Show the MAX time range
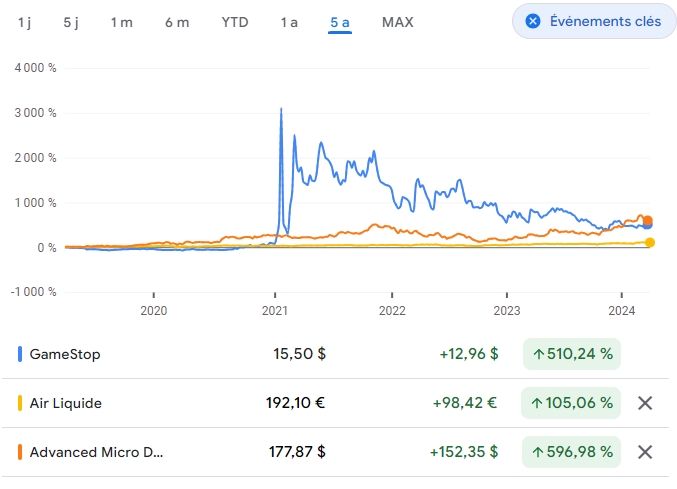Screen dimensions: 677x489 point(397,22)
